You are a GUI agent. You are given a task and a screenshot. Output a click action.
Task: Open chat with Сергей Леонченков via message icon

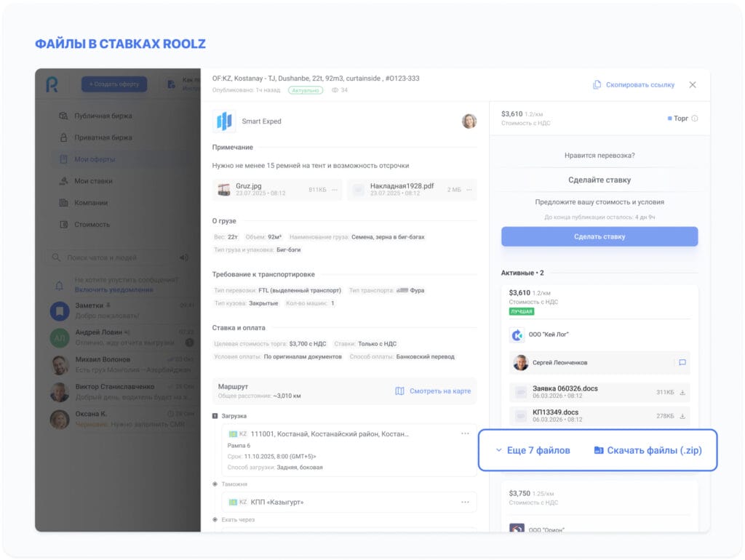click(682, 362)
